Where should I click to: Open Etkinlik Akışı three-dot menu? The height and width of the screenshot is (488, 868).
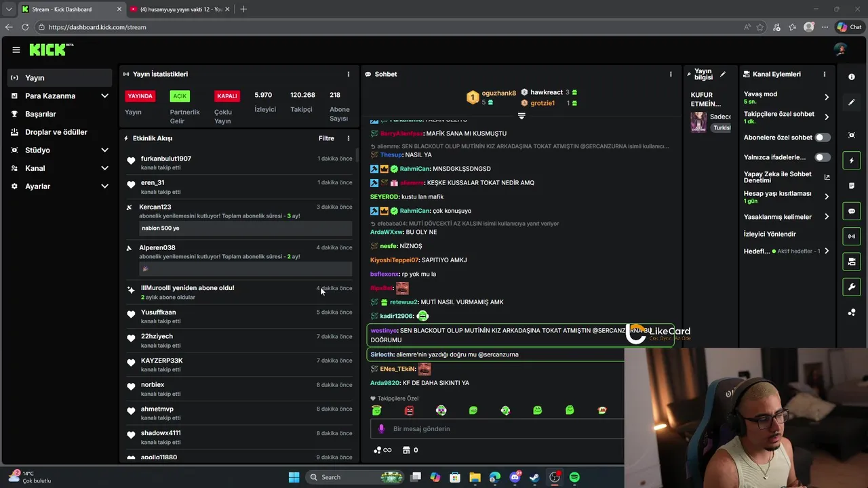[x=349, y=138]
